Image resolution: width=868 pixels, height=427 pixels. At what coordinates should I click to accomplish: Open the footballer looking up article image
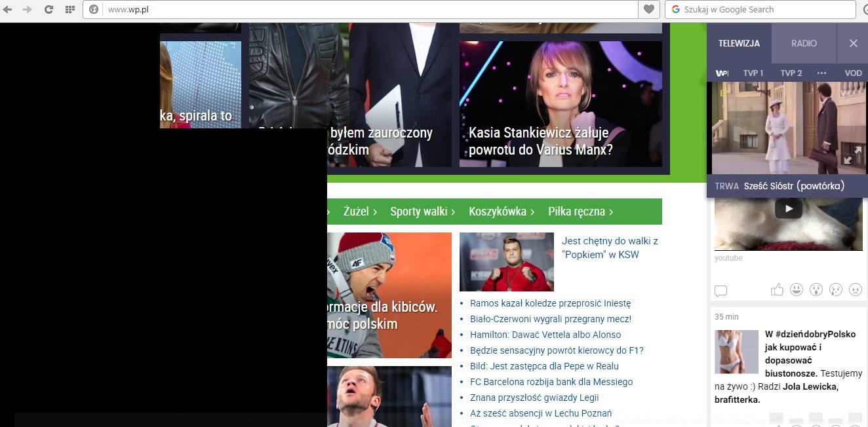(x=389, y=396)
